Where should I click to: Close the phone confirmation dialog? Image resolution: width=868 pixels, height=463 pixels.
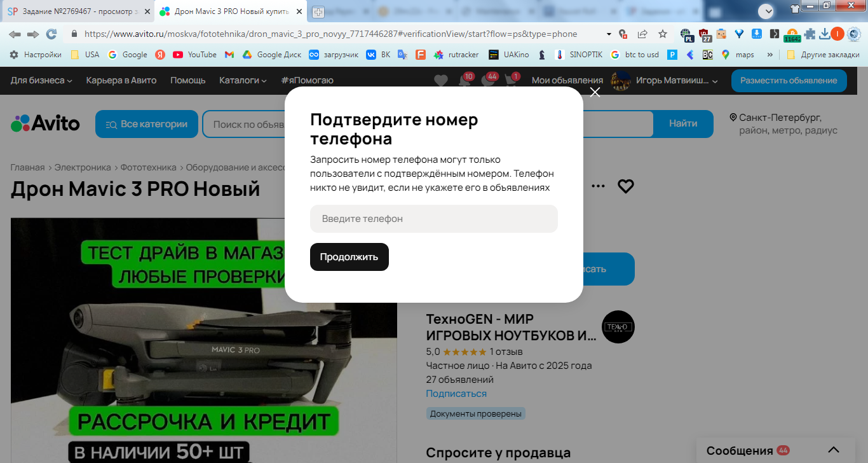pos(595,92)
